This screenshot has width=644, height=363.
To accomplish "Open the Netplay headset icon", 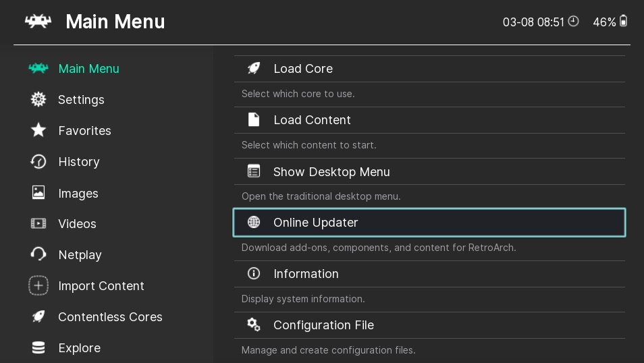I will click(x=38, y=254).
